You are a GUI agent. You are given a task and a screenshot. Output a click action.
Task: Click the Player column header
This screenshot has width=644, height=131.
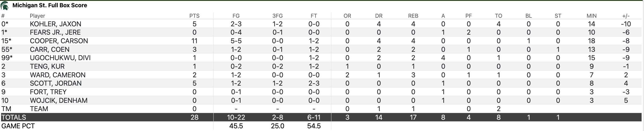pyautogui.click(x=37, y=16)
